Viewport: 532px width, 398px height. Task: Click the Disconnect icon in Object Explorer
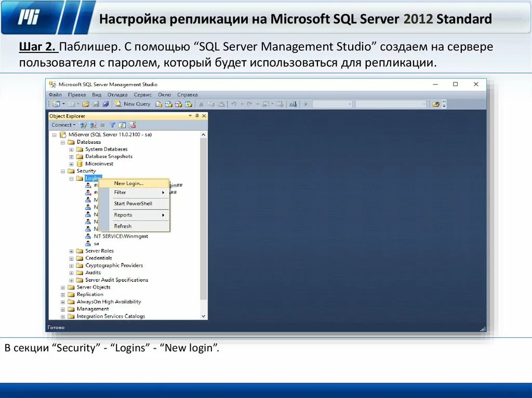coord(92,125)
